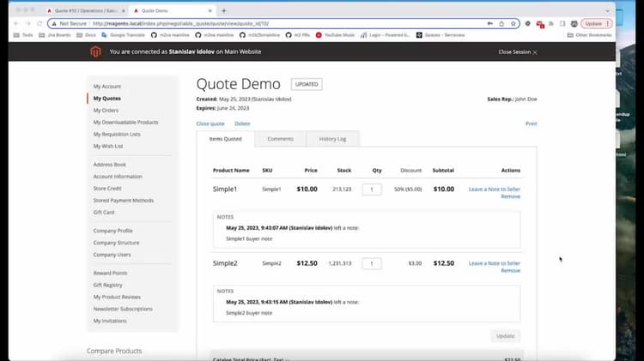Remove the Simple1 item from quote

point(511,196)
